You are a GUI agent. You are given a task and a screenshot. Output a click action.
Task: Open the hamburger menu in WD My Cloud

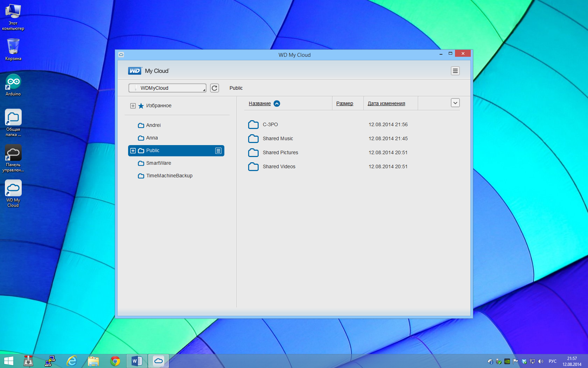coord(455,71)
